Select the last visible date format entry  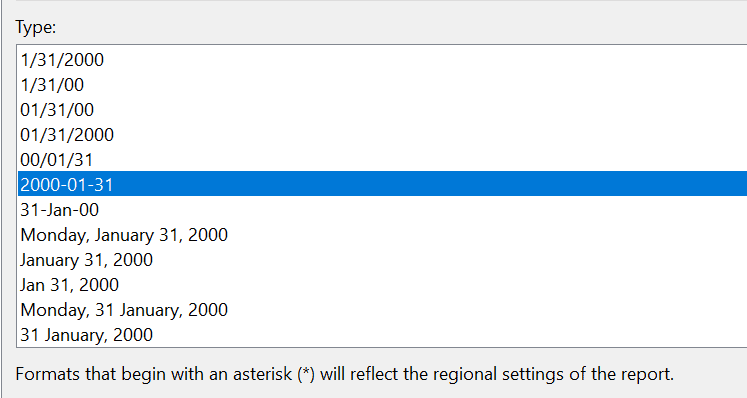pos(382,335)
